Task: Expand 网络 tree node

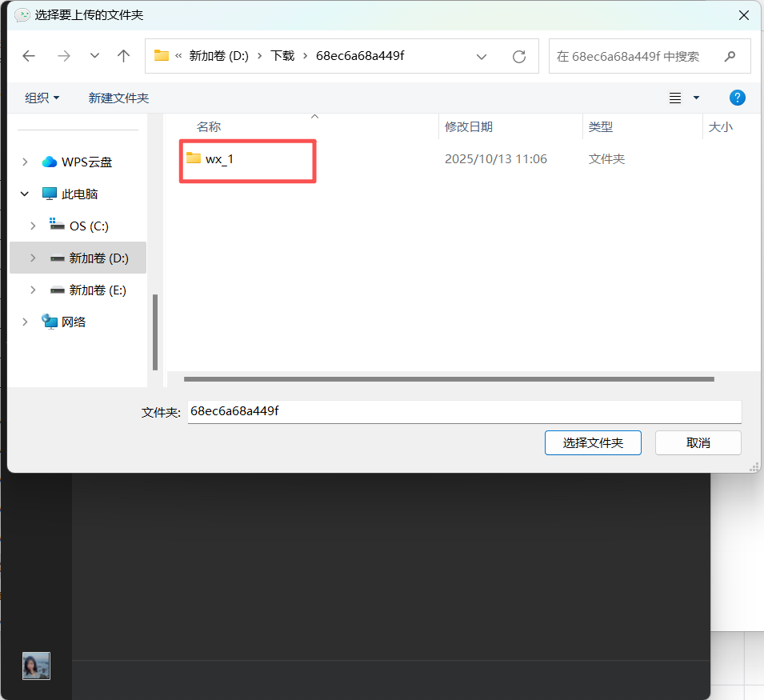Action: 25,322
